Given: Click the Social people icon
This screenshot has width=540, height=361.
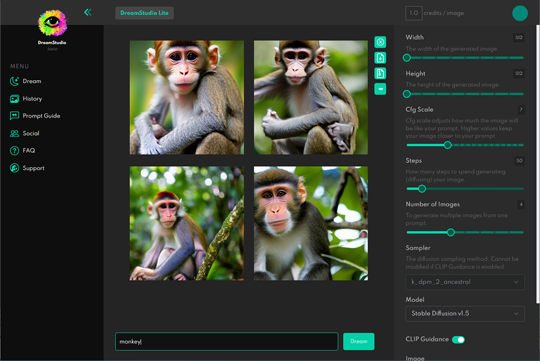Looking at the screenshot, I should click(14, 133).
